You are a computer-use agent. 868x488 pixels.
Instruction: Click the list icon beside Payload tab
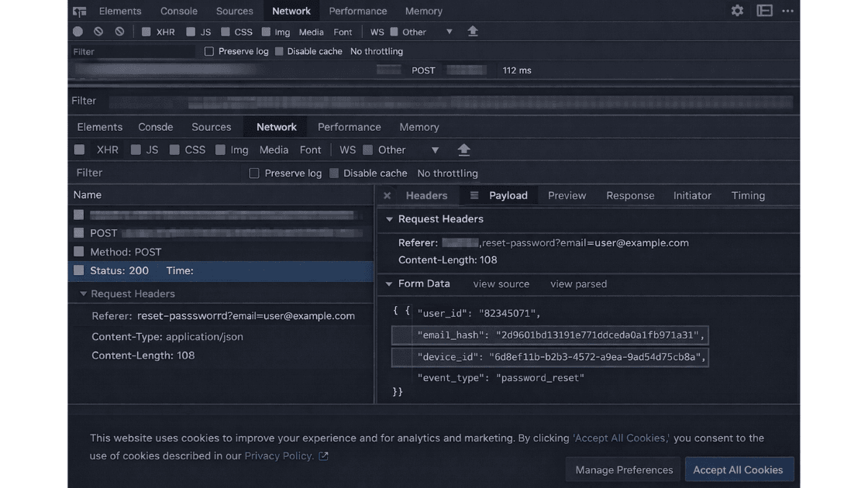pos(474,196)
